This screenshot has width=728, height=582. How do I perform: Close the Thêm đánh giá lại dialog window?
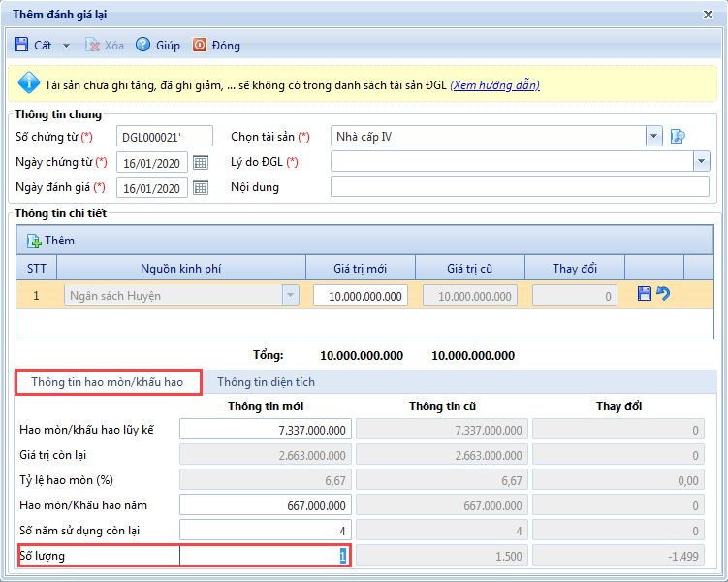coord(708,15)
